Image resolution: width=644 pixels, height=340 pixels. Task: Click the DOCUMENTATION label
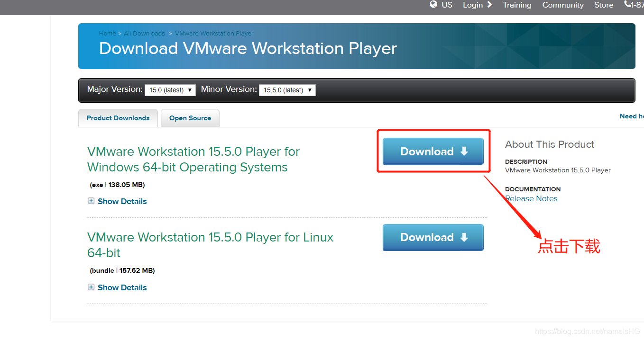(533, 189)
